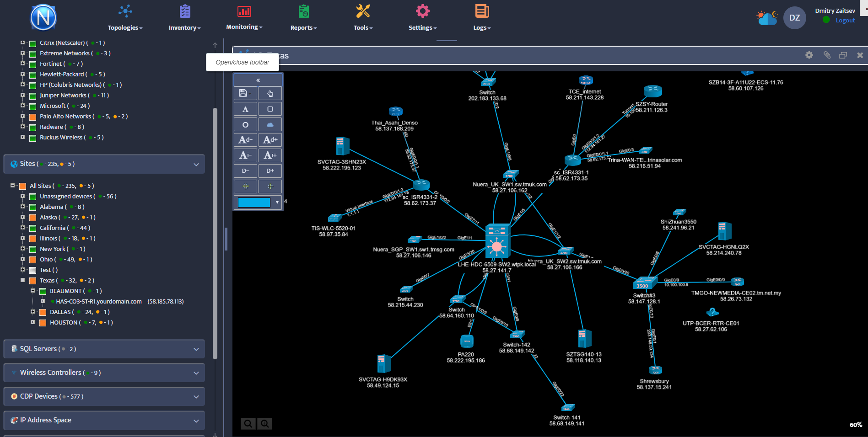Screen dimensions: 868x437
Task: Click the Logout link
Action: (x=845, y=21)
